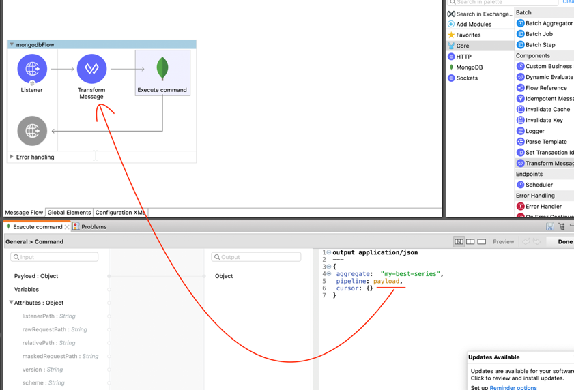The height and width of the screenshot is (392, 574).
Task: Click the "my-best-series" string in the script
Action: [x=410, y=274]
